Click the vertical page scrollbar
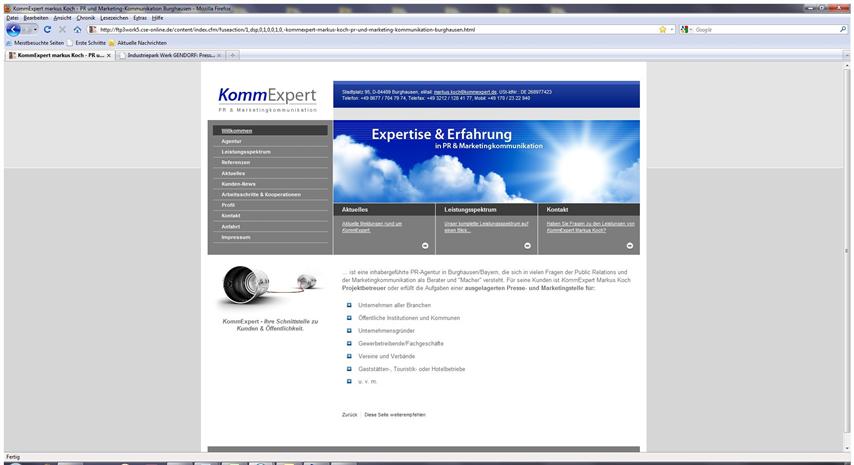 click(846, 250)
